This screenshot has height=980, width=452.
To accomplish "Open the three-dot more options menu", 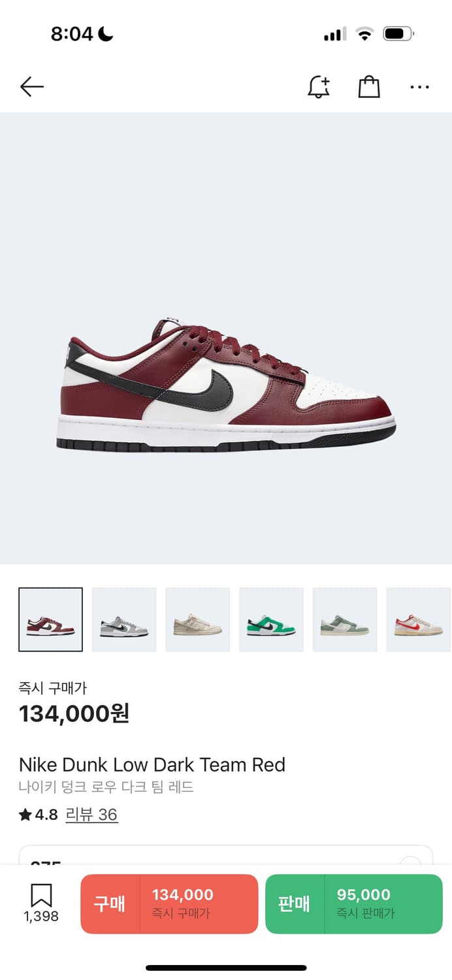I will (x=419, y=87).
